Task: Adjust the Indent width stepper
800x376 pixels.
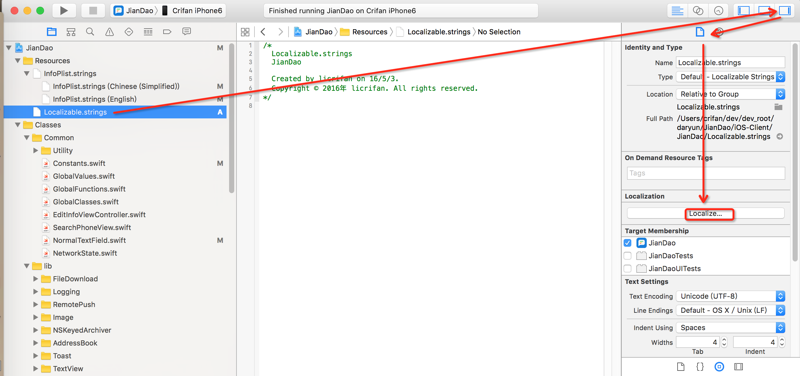Action: click(781, 342)
